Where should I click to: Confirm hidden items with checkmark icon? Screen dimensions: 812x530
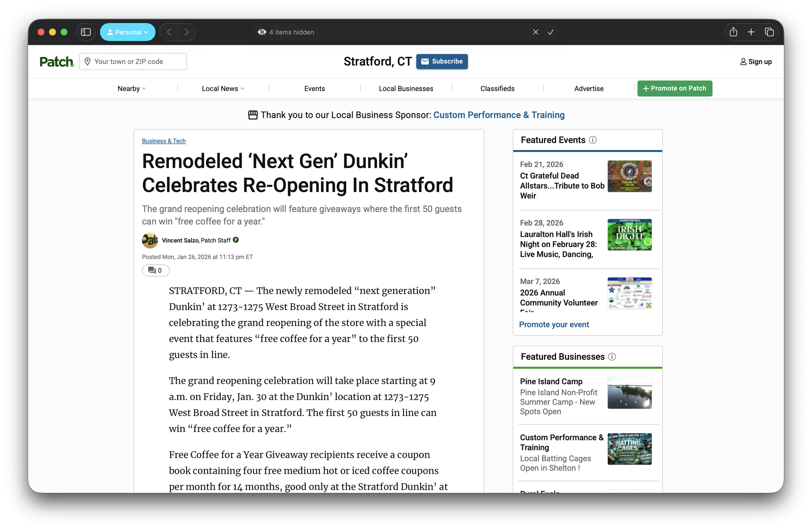click(550, 32)
